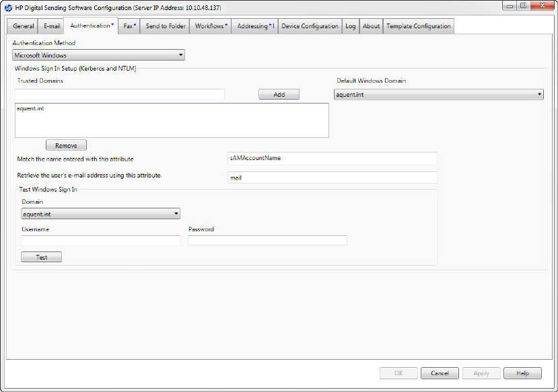Switch to the General tab
The image size is (558, 392).
coord(23,26)
